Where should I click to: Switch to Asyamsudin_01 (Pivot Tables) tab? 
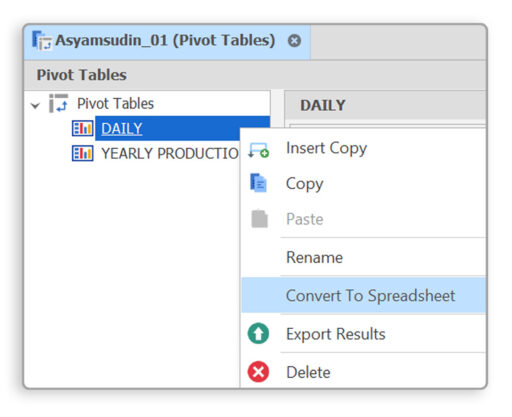pyautogui.click(x=165, y=41)
